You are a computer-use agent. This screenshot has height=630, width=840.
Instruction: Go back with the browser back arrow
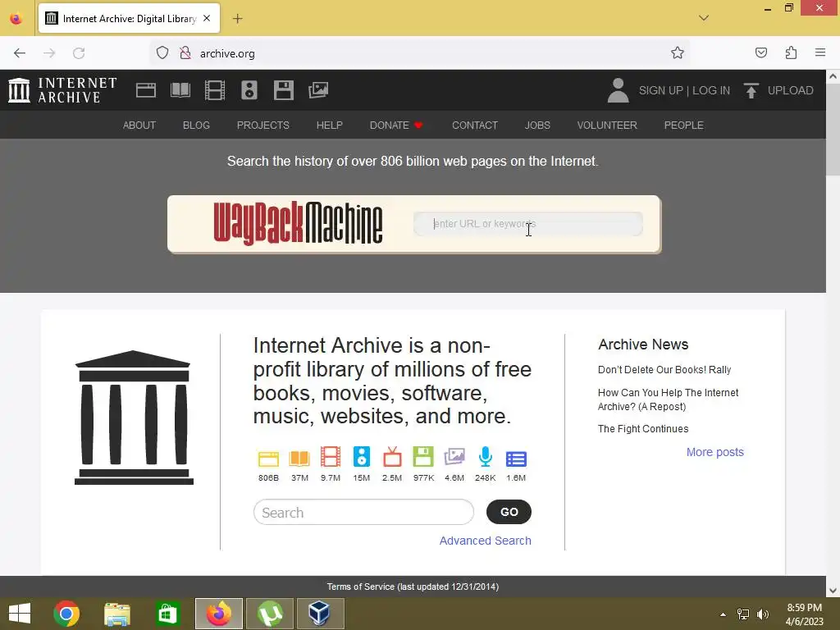[20, 53]
